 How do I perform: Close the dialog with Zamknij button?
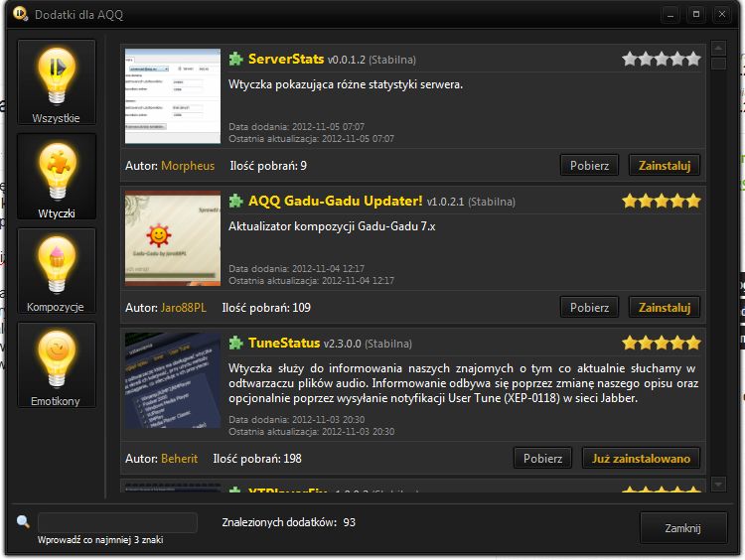(x=683, y=527)
